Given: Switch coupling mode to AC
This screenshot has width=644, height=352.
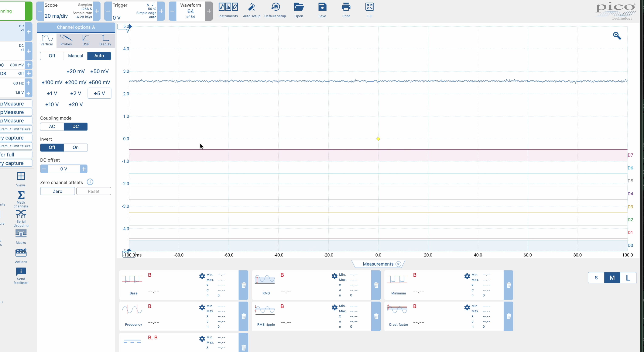Looking at the screenshot, I should click(52, 126).
